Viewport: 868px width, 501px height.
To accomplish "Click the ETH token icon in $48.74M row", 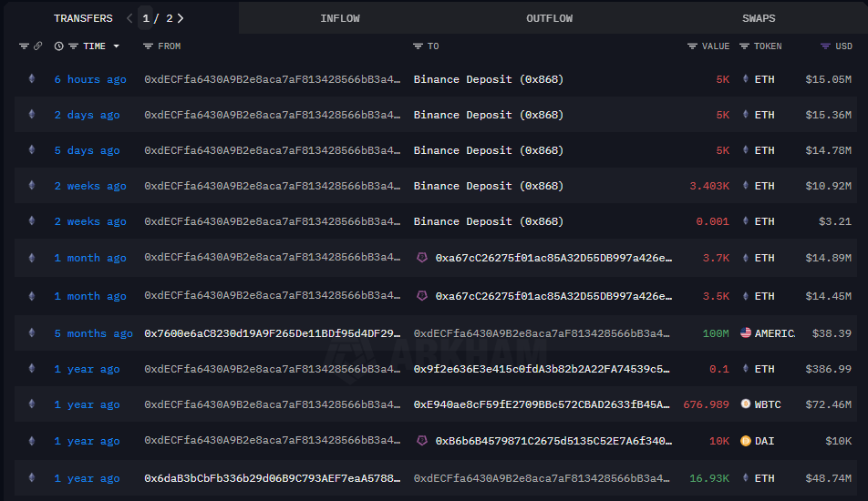I will click(746, 477).
